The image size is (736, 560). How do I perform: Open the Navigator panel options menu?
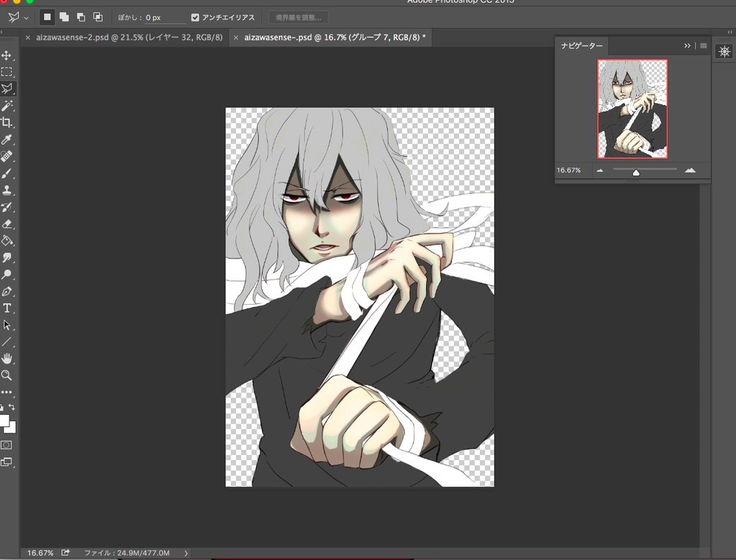pos(704,46)
